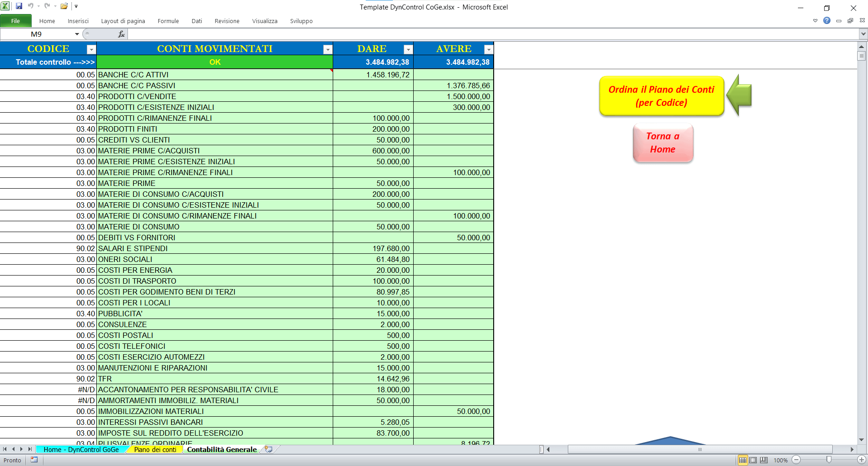Switch to Piano dei conti sheet
The height and width of the screenshot is (466, 868).
pos(155,449)
